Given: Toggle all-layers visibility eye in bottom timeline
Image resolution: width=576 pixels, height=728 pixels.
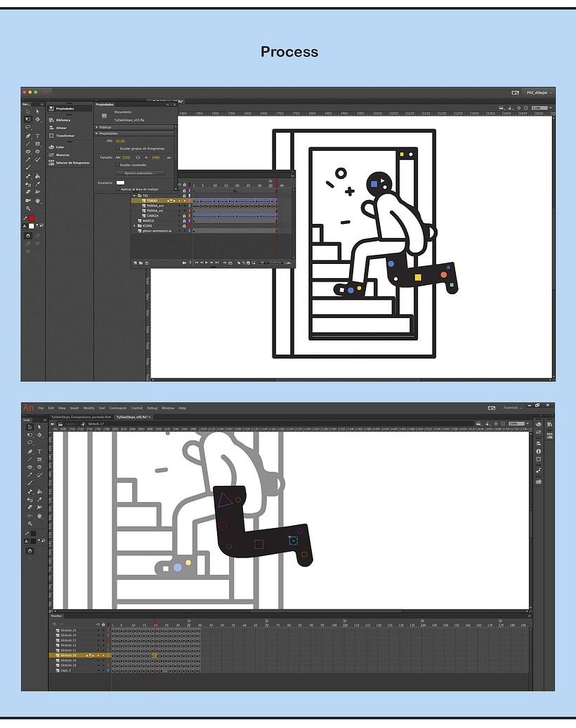Looking at the screenshot, I should point(98,625).
